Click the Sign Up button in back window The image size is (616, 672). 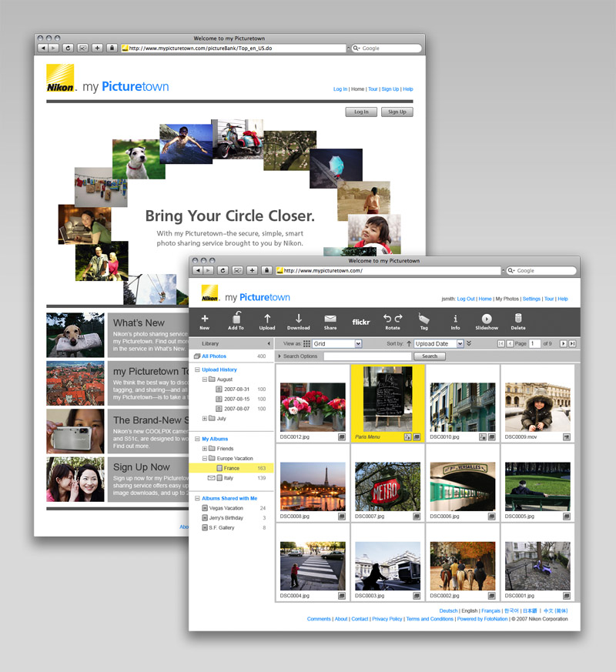coord(397,112)
